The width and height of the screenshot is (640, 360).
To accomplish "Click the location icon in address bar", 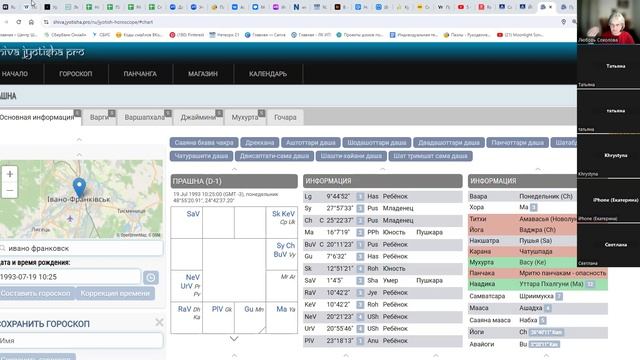I will pos(564,22).
